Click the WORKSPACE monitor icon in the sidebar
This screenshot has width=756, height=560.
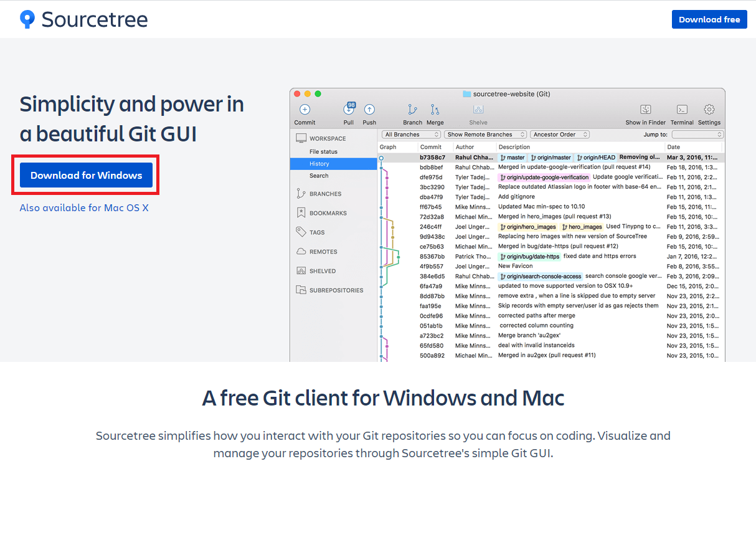coord(301,138)
